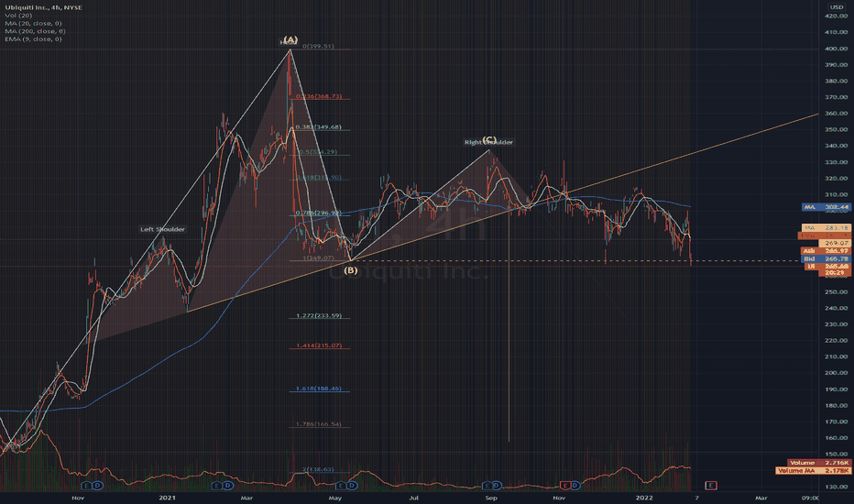This screenshot has width=854, height=504.
Task: Select the 269.07 price tag on the axis
Action: tap(836, 243)
